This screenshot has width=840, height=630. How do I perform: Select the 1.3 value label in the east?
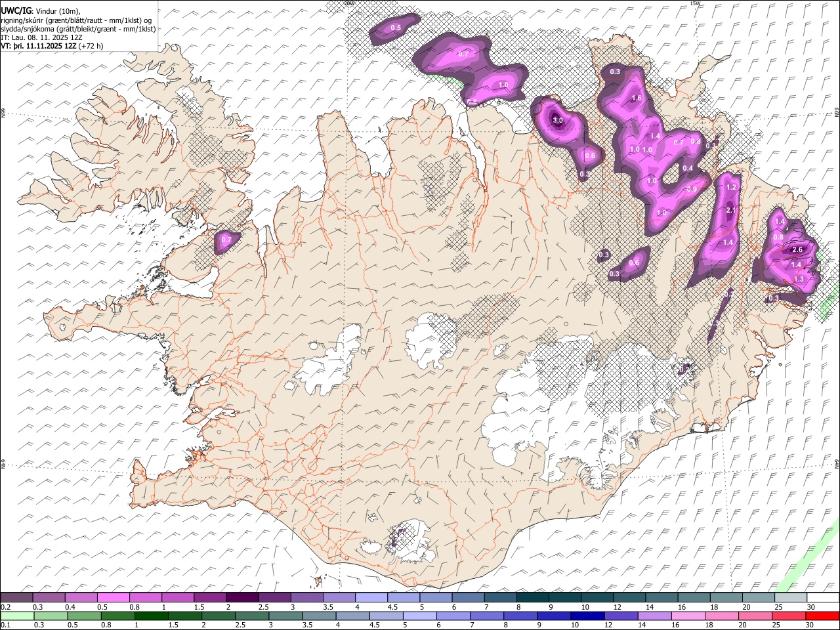click(x=799, y=280)
